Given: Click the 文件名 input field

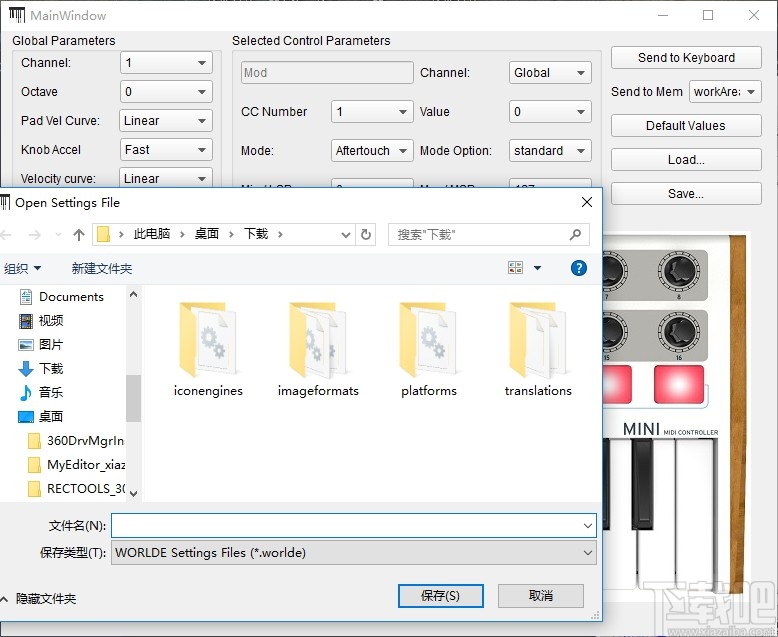Looking at the screenshot, I should click(345, 525).
